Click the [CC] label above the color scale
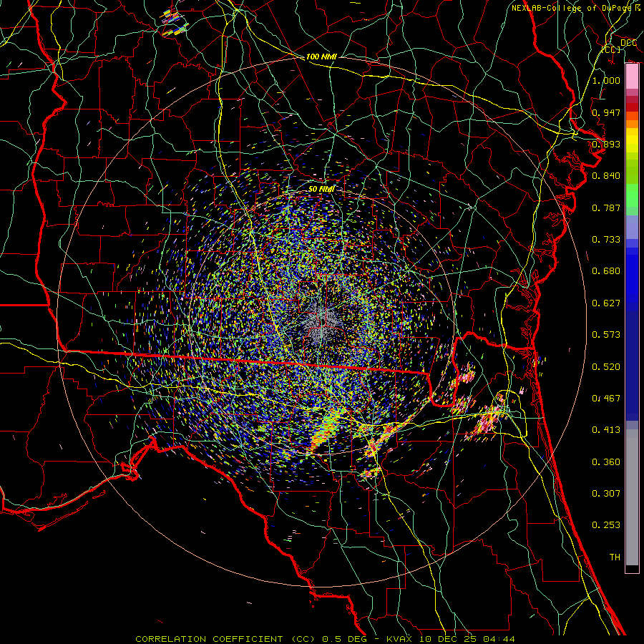This screenshot has width=644, height=644. [x=611, y=49]
